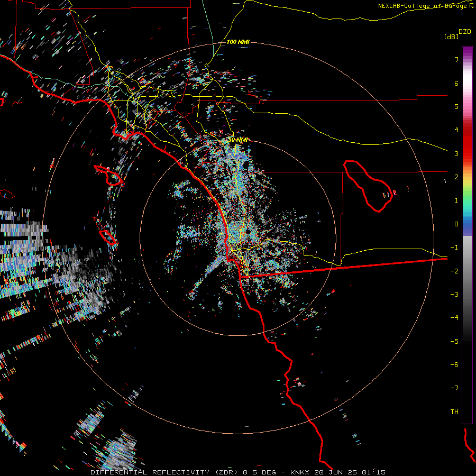476x476 pixels.
Task: Click the -2 tick on the color scale
Action: [x=454, y=271]
